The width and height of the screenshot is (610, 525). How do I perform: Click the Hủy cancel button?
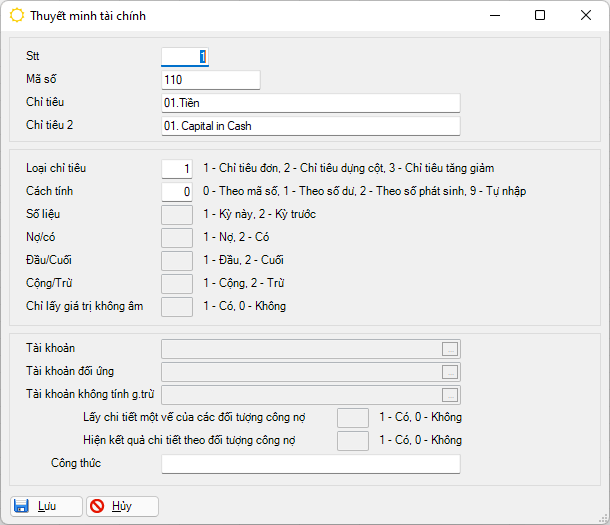(122, 506)
